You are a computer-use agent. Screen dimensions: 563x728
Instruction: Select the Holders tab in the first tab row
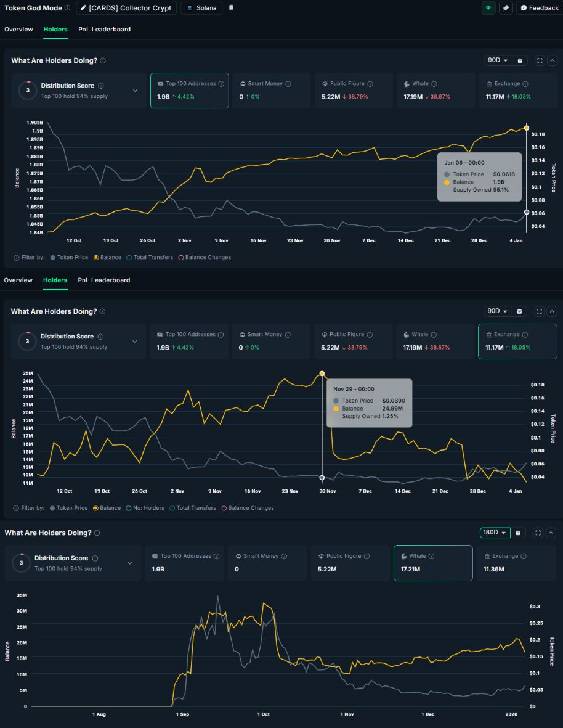[x=55, y=29]
